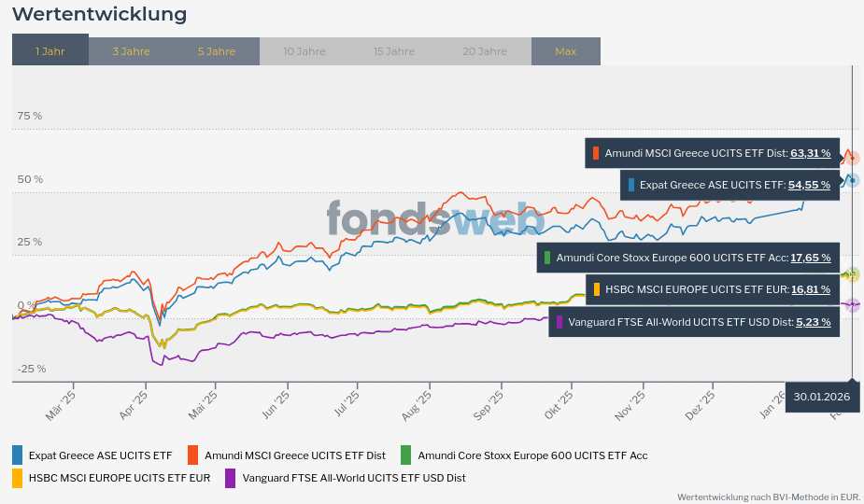Click the 17,65 % value in Stoxx Europe tooltip

click(x=811, y=258)
